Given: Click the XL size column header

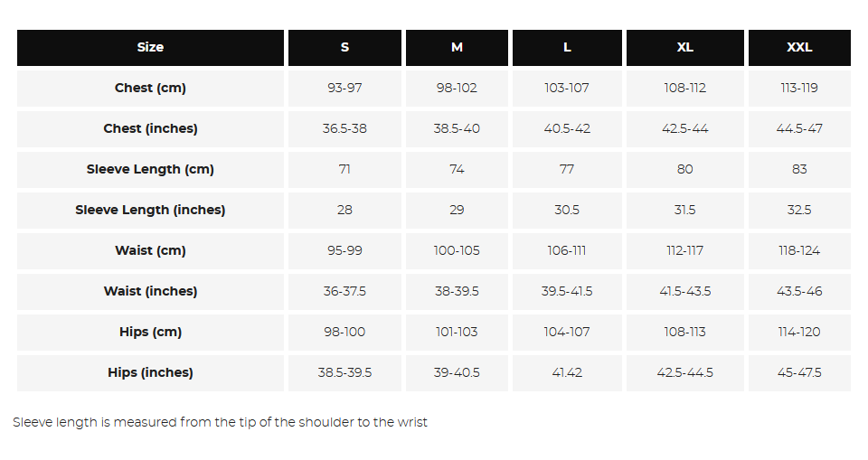Looking at the screenshot, I should [684, 48].
